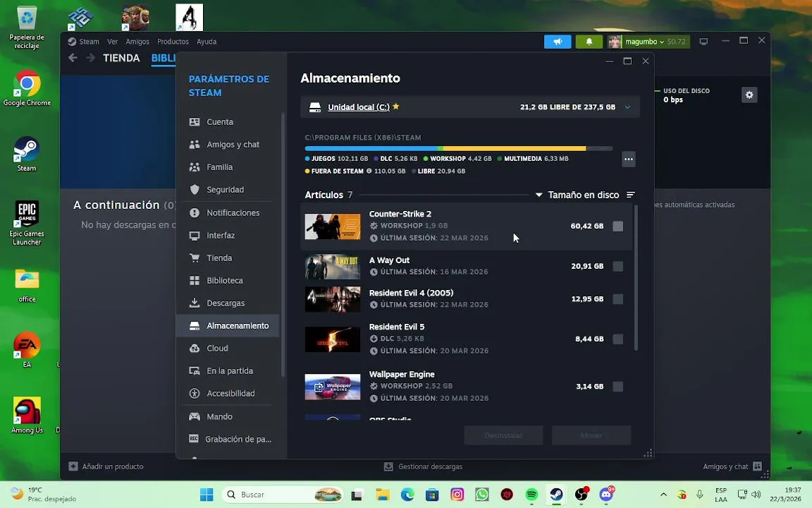Open the storage three-dots options button
This screenshot has width=812, height=508.
tap(628, 159)
